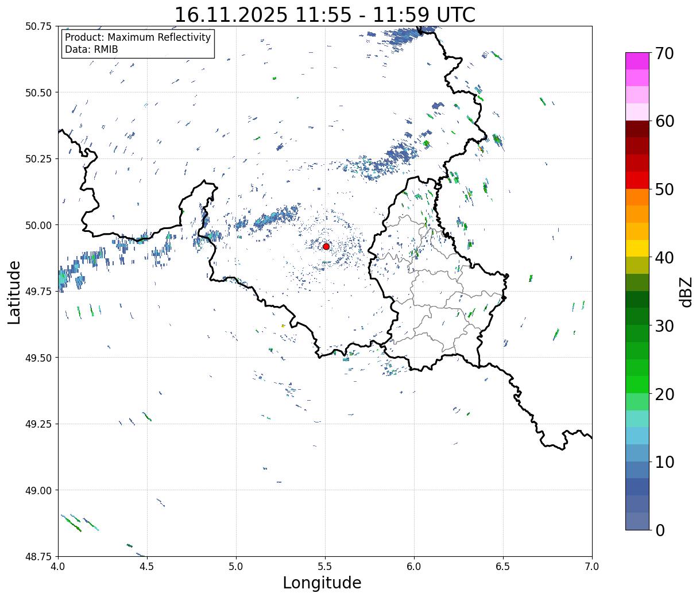Screen dimensions: 700x597
Task: Click the latitude tick label 50.25
Action: click(38, 159)
